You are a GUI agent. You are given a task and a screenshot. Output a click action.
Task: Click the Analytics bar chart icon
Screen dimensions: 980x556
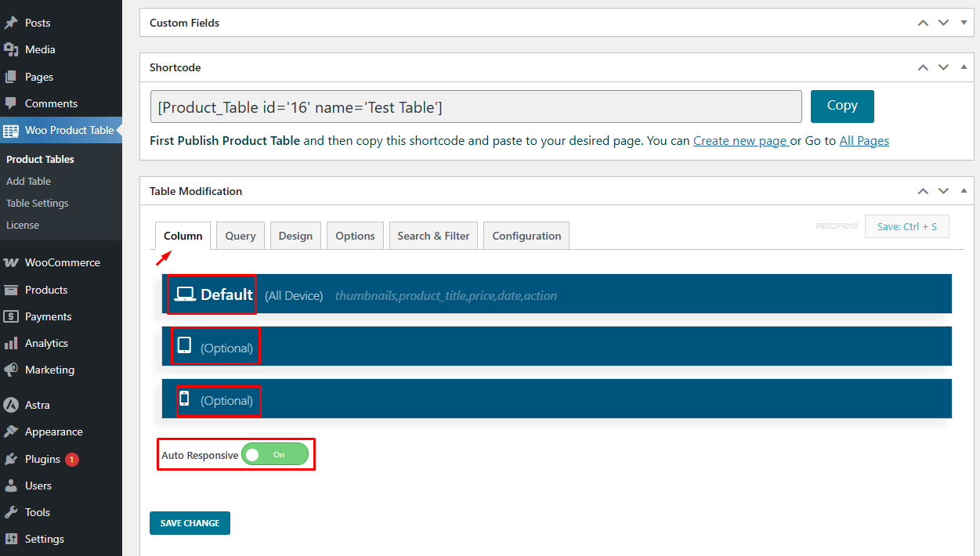coord(11,343)
